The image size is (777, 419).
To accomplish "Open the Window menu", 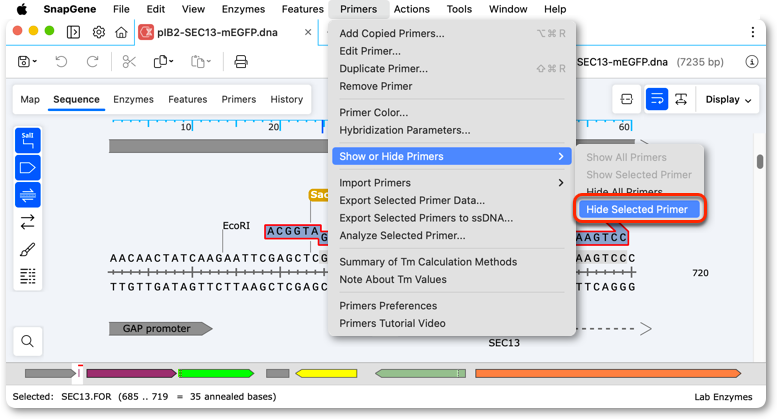I will click(508, 9).
